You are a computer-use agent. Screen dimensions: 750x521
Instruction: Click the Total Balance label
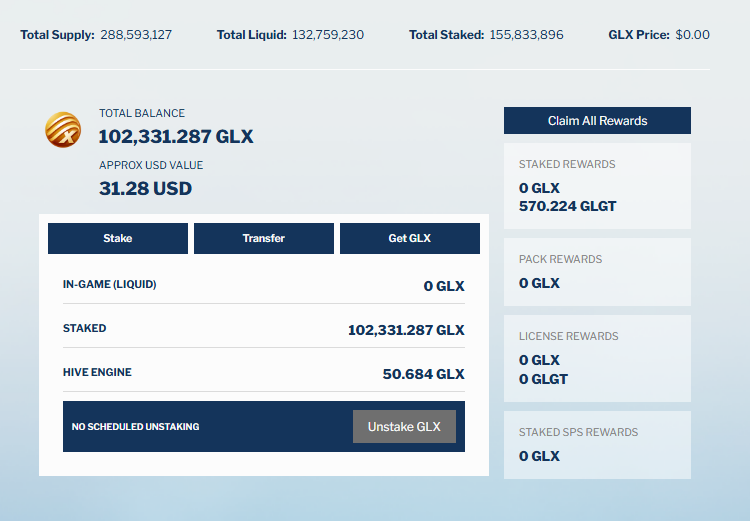(142, 113)
